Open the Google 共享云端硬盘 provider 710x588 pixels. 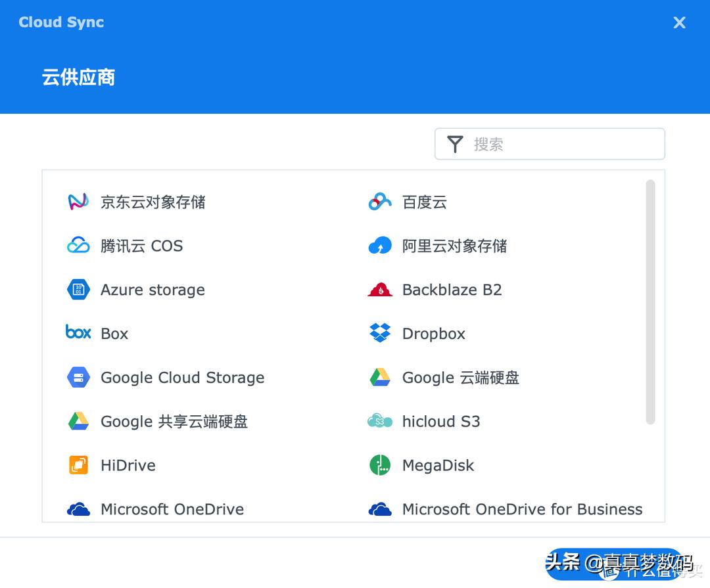pyautogui.click(x=174, y=421)
